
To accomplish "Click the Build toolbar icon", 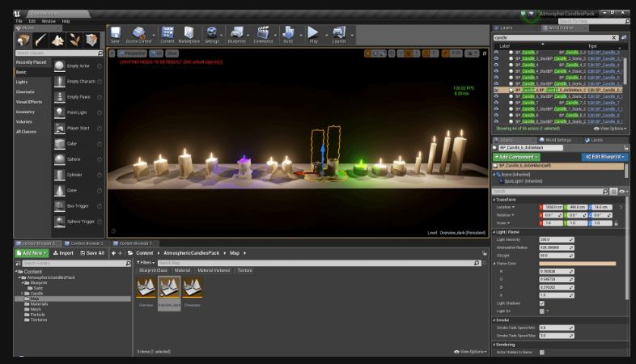I will [288, 33].
